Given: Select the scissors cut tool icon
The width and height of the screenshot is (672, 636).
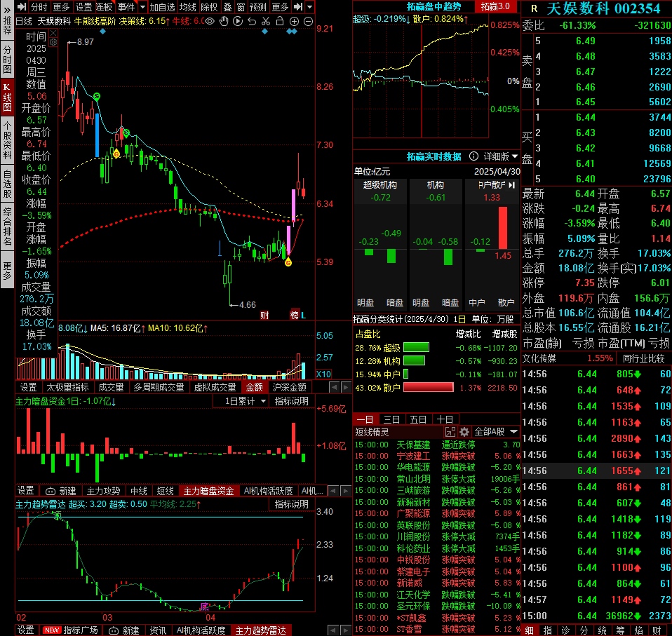Looking at the screenshot, I should point(266,21).
